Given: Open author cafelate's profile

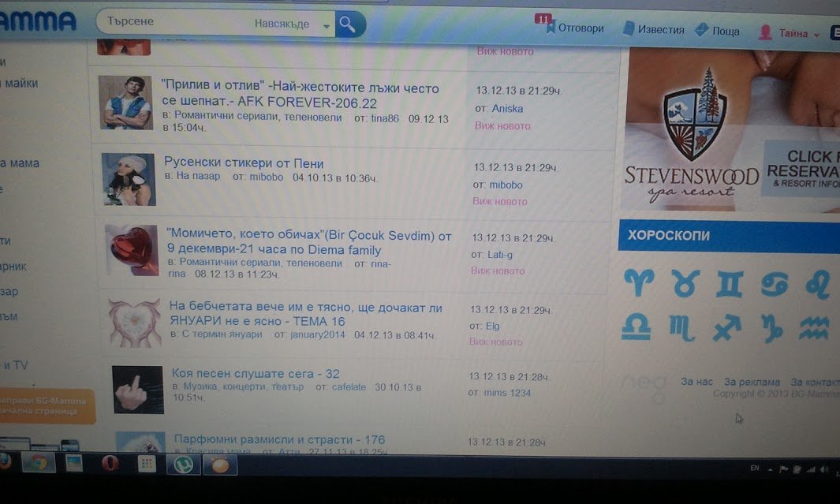Looking at the screenshot, I should click(349, 386).
